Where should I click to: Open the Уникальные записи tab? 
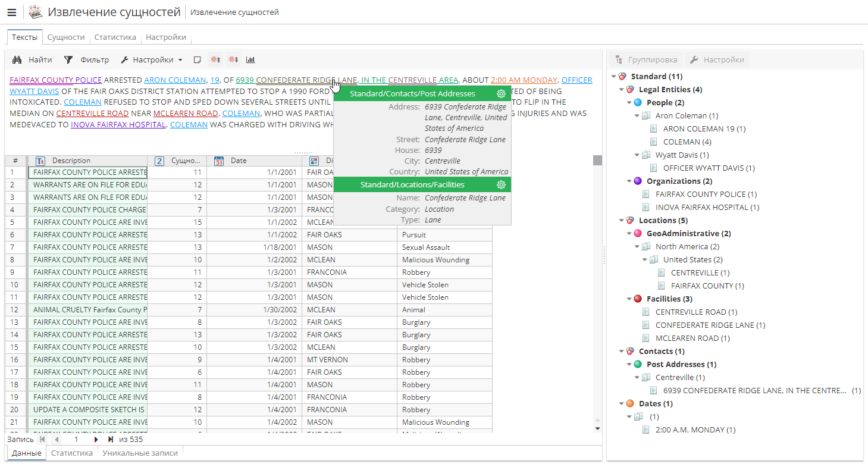click(x=140, y=453)
